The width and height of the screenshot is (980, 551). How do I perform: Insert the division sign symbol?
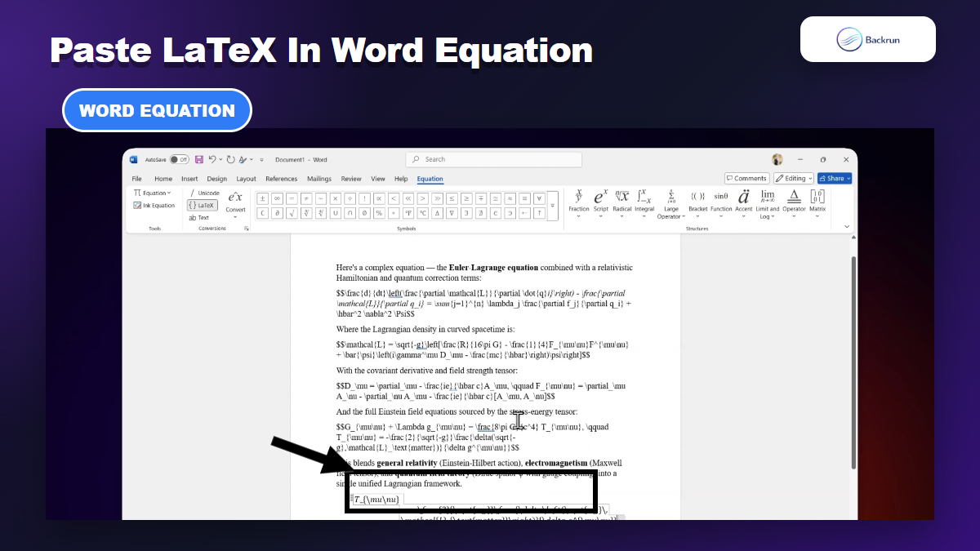point(350,198)
